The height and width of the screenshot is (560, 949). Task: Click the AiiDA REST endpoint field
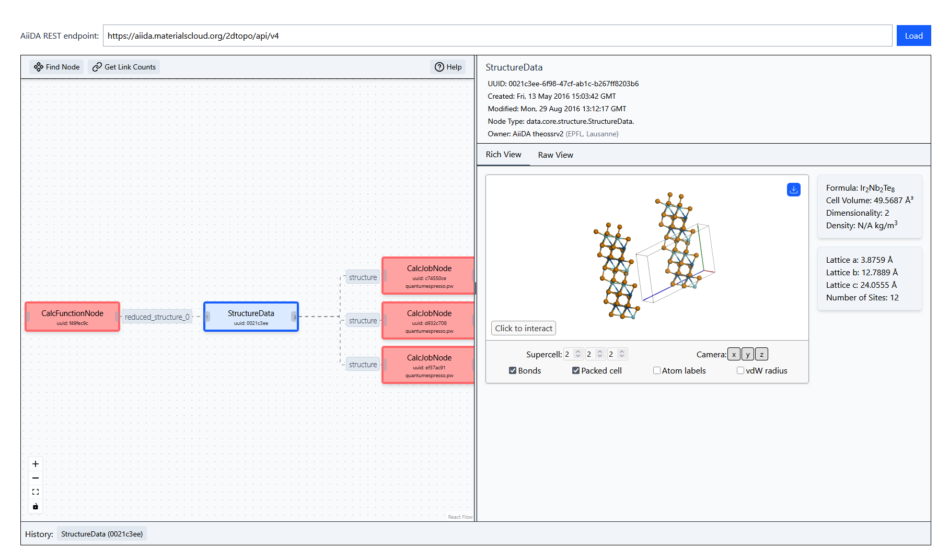pyautogui.click(x=497, y=36)
